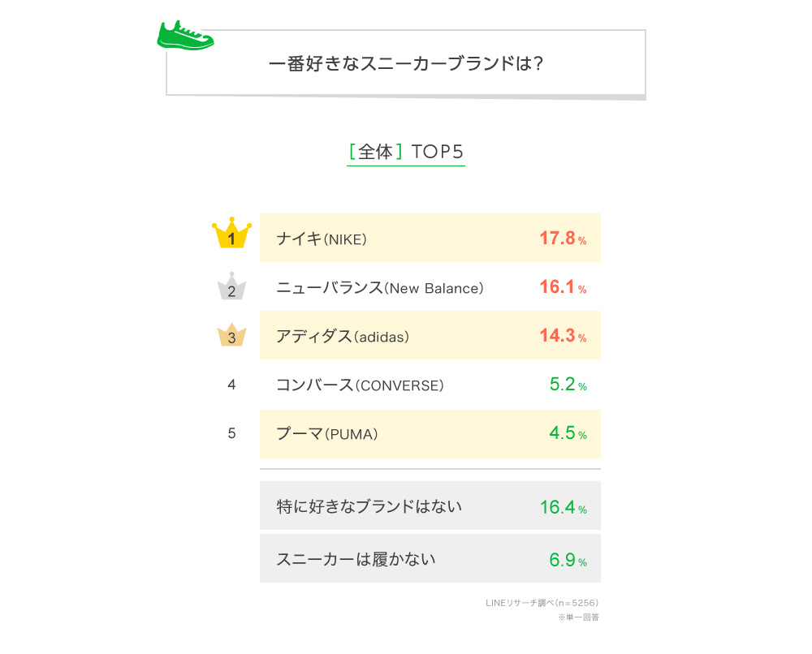Image resolution: width=812 pixels, height=654 pixels.
Task: Click the 14.3% value for adidas
Action: pos(562,336)
